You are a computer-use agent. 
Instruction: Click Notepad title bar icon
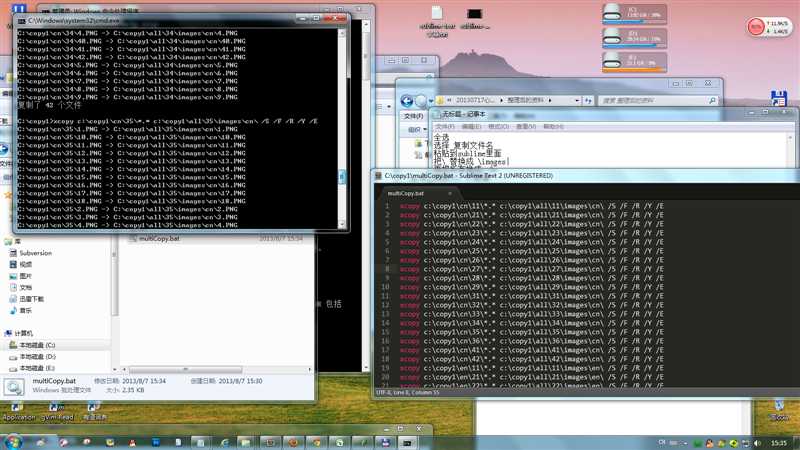437,114
